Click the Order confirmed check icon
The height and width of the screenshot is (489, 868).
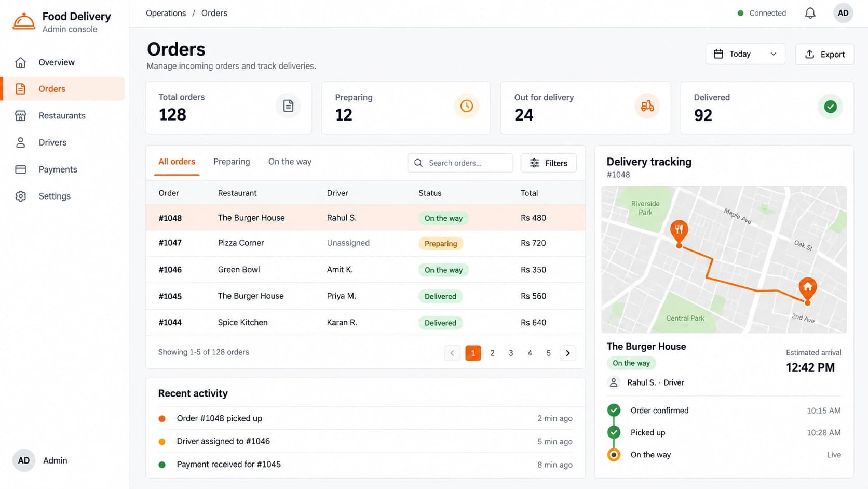click(x=614, y=410)
